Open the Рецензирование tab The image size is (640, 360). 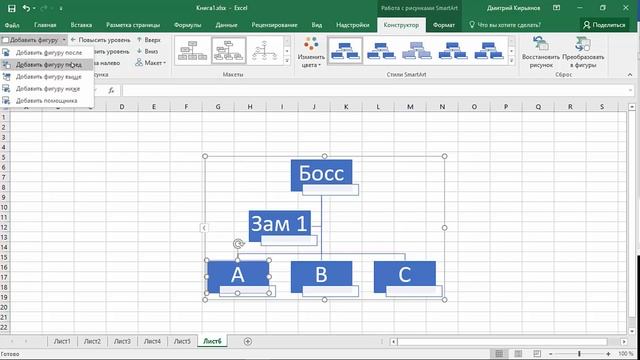point(274,25)
